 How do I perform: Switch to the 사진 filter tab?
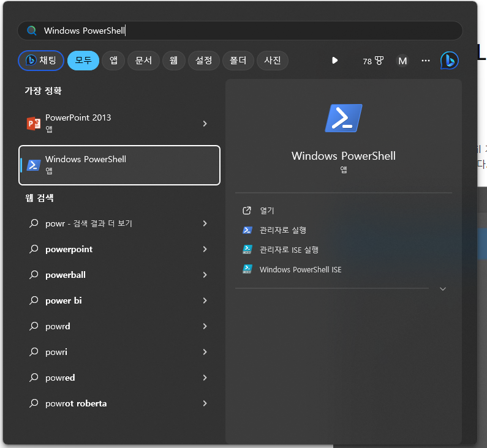pyautogui.click(x=273, y=60)
